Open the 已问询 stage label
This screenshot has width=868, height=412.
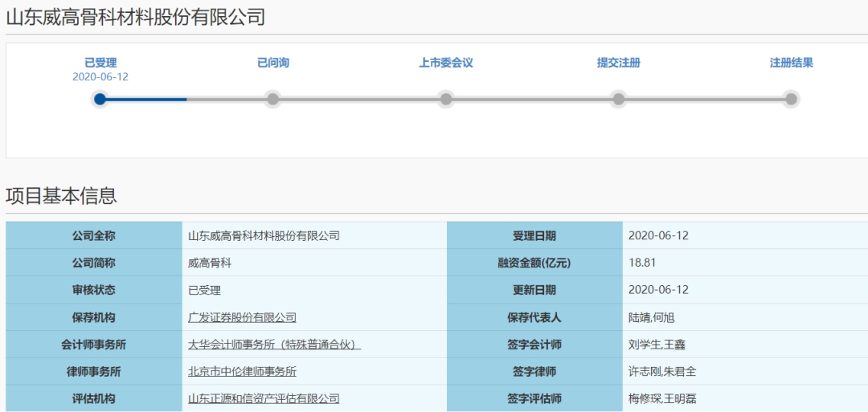[272, 63]
